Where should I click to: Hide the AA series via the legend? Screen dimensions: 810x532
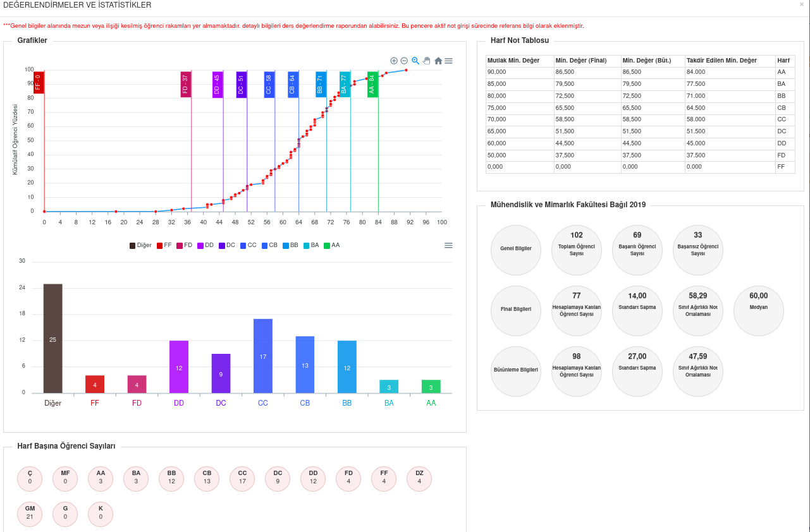click(x=331, y=245)
